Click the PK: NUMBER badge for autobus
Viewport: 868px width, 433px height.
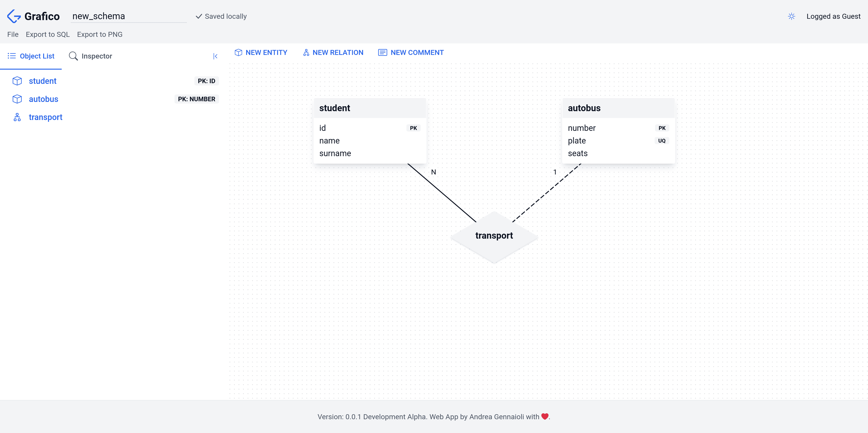(197, 99)
